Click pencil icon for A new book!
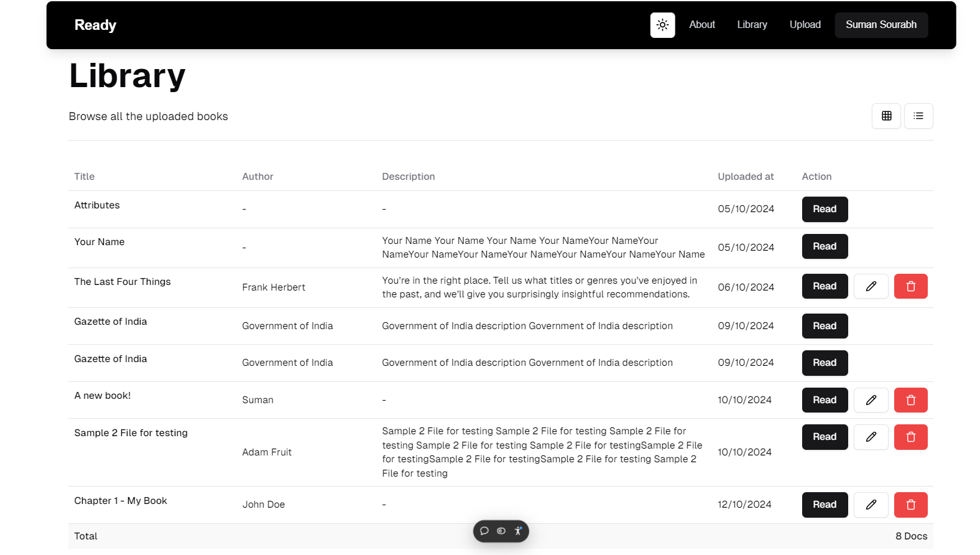Screen dimensions: 980x555 [x=871, y=400]
